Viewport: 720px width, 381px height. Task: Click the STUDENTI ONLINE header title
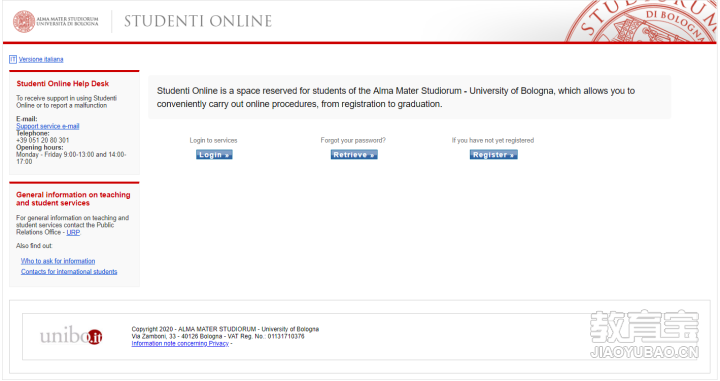pyautogui.click(x=198, y=21)
